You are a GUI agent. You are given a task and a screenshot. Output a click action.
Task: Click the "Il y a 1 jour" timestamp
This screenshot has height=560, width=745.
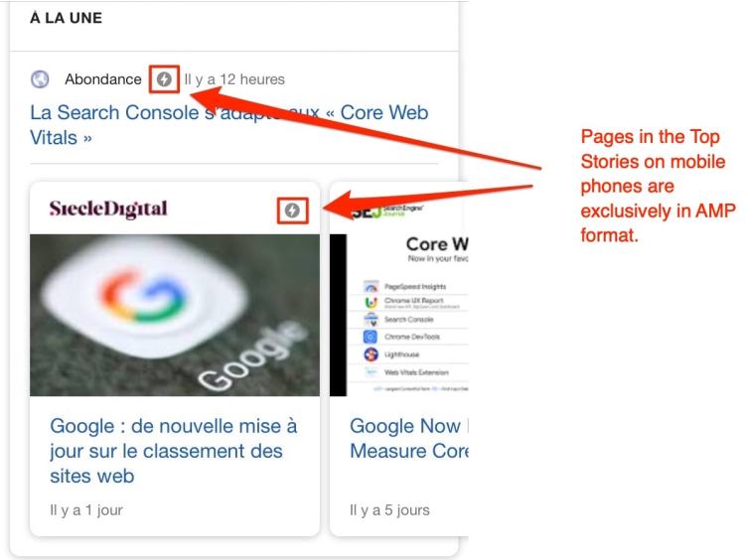pos(86,510)
